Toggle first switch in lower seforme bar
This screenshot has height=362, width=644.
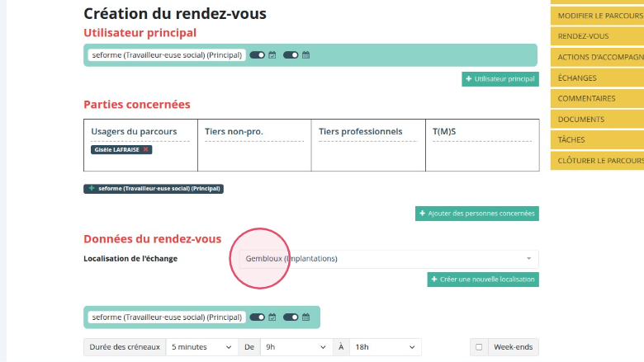point(257,317)
